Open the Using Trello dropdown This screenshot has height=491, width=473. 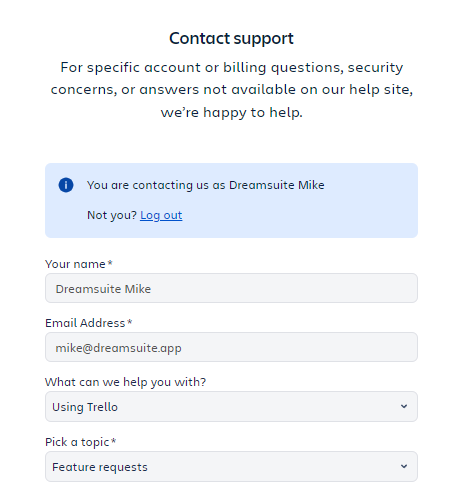pos(231,407)
